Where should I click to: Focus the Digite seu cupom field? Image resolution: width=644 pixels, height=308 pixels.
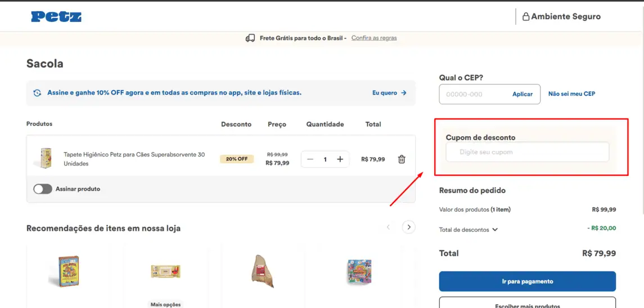[527, 152]
